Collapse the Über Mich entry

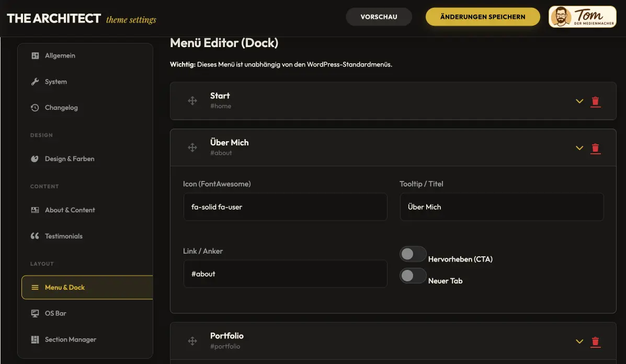point(579,148)
